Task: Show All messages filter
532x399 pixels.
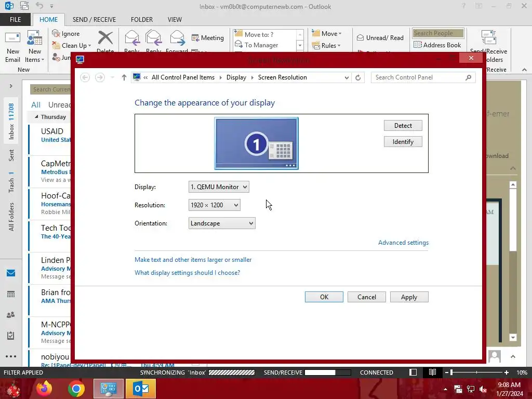Action: [x=36, y=105]
